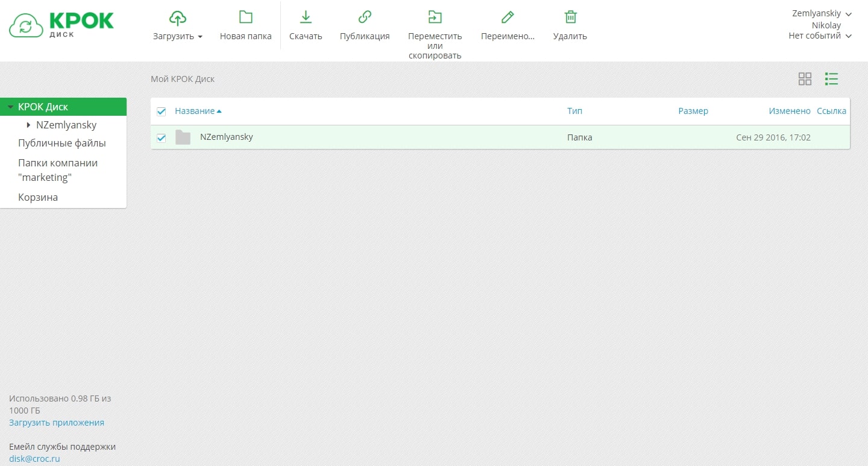Viewport: 868px width, 466px height.
Task: Open the Загрузить dropdown menu
Action: [178, 36]
